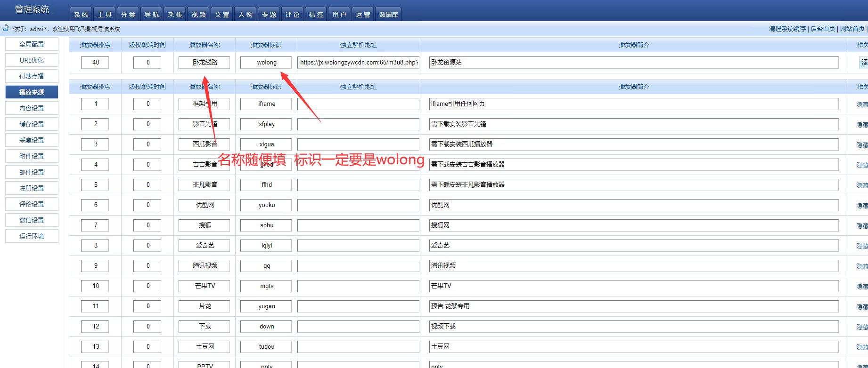868x368 pixels.
Task: Open 运行环境 in the sidebar
Action: pos(32,236)
